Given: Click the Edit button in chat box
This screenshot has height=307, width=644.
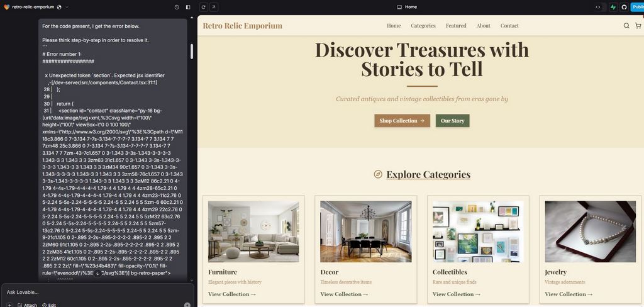Looking at the screenshot, I should (x=49, y=305).
